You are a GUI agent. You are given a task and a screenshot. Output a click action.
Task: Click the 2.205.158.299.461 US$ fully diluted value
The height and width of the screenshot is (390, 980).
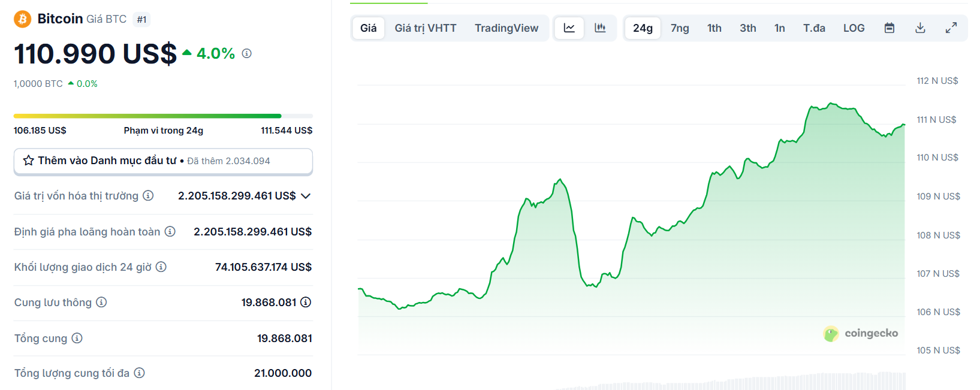tap(252, 231)
